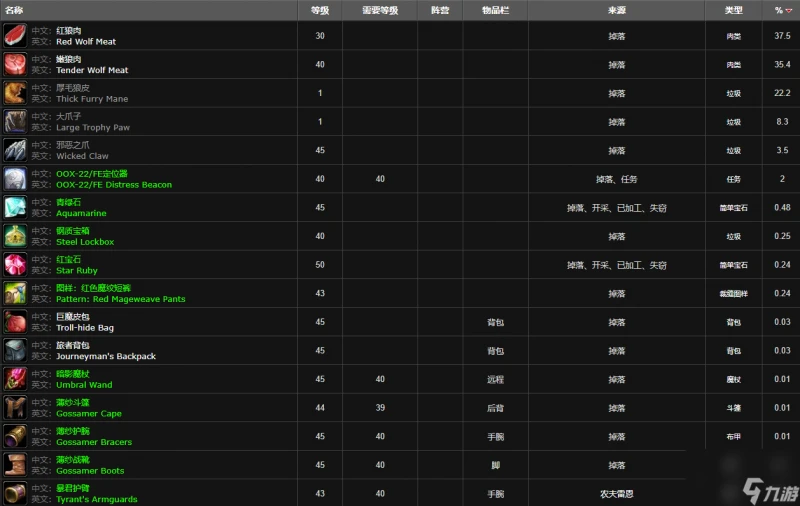Viewport: 800px width, 506px height.
Task: Open OOX-22/FE Distress Beacon link
Action: pyautogui.click(x=114, y=185)
